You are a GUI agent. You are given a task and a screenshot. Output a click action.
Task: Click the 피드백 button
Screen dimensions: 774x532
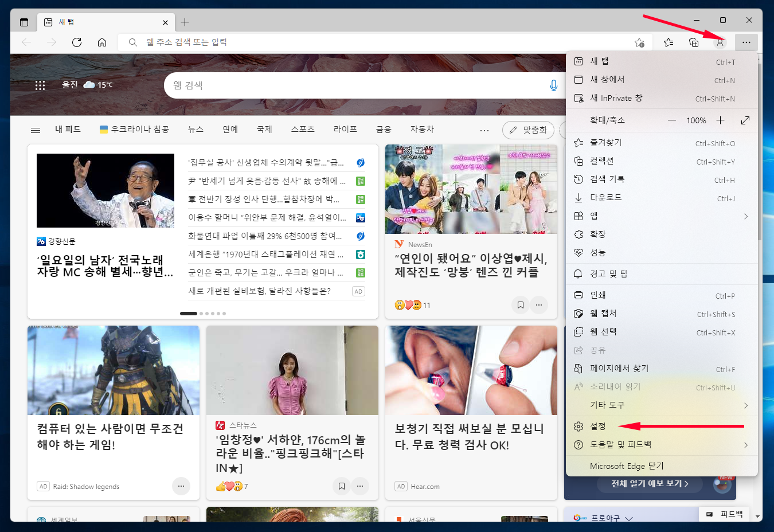[x=725, y=514]
